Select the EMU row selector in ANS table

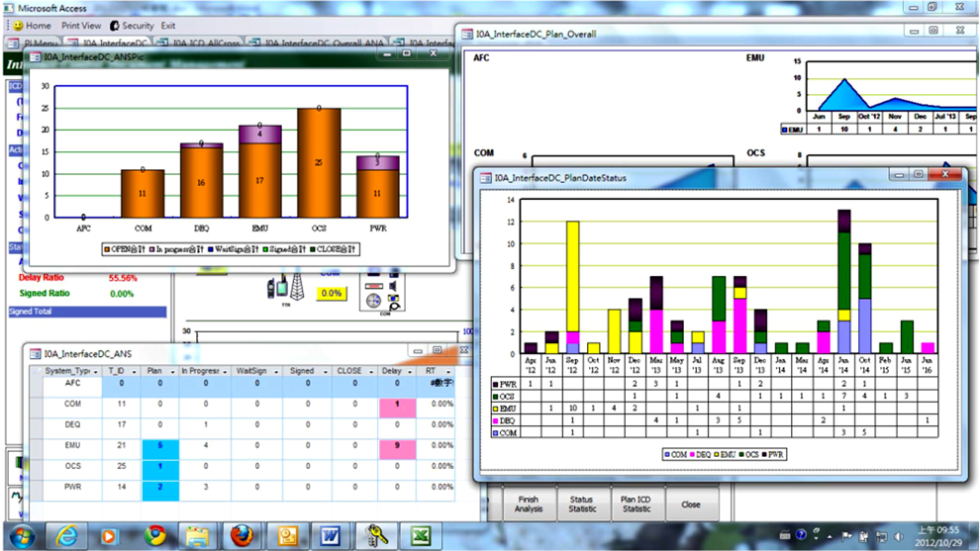coord(37,449)
